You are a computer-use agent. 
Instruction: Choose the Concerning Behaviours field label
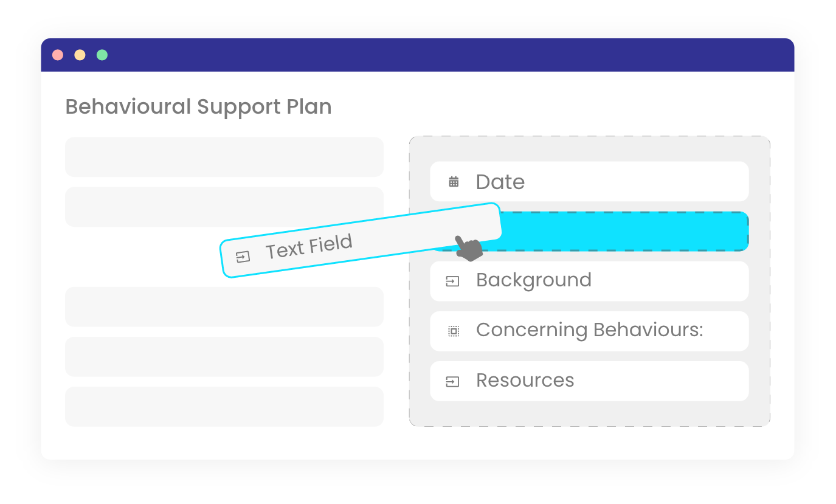[589, 330]
